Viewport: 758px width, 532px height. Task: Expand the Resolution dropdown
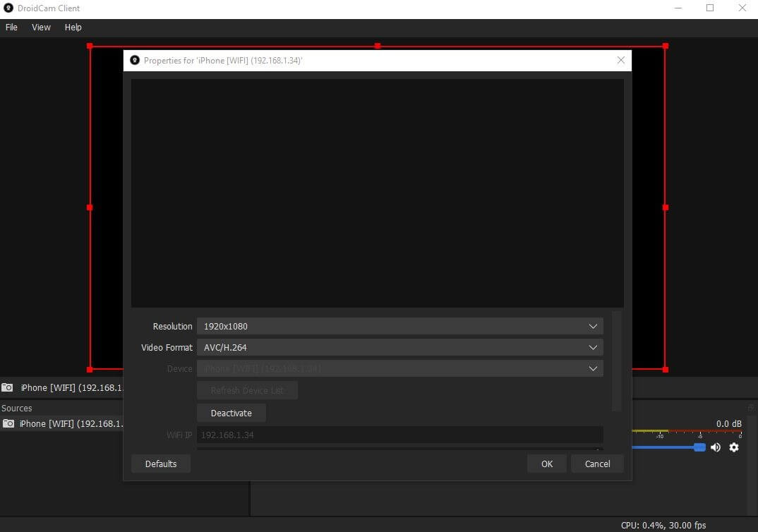[593, 327]
